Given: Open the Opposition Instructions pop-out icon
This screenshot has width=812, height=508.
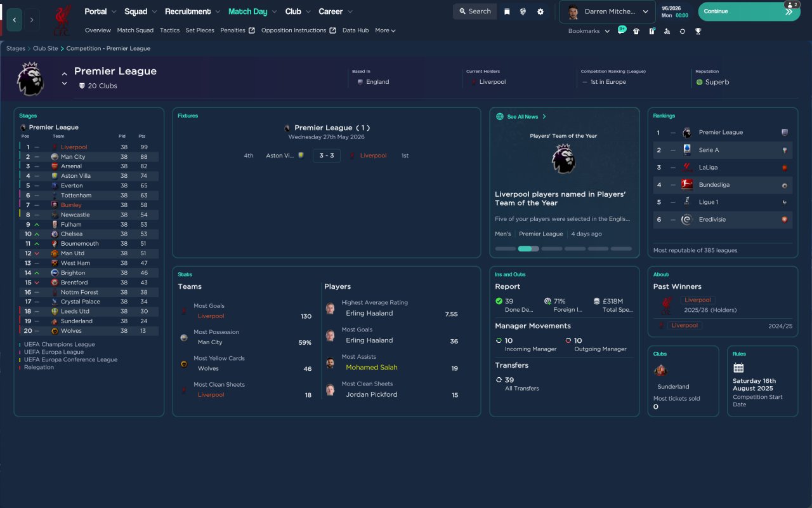Looking at the screenshot, I should pos(333,30).
